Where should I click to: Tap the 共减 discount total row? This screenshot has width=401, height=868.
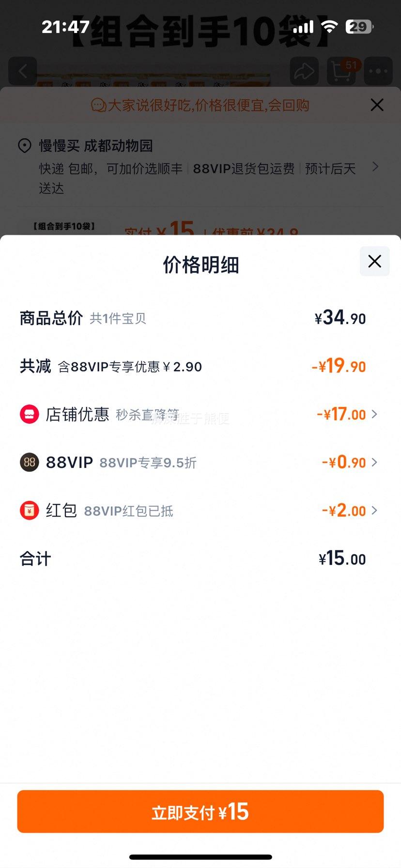point(200,366)
